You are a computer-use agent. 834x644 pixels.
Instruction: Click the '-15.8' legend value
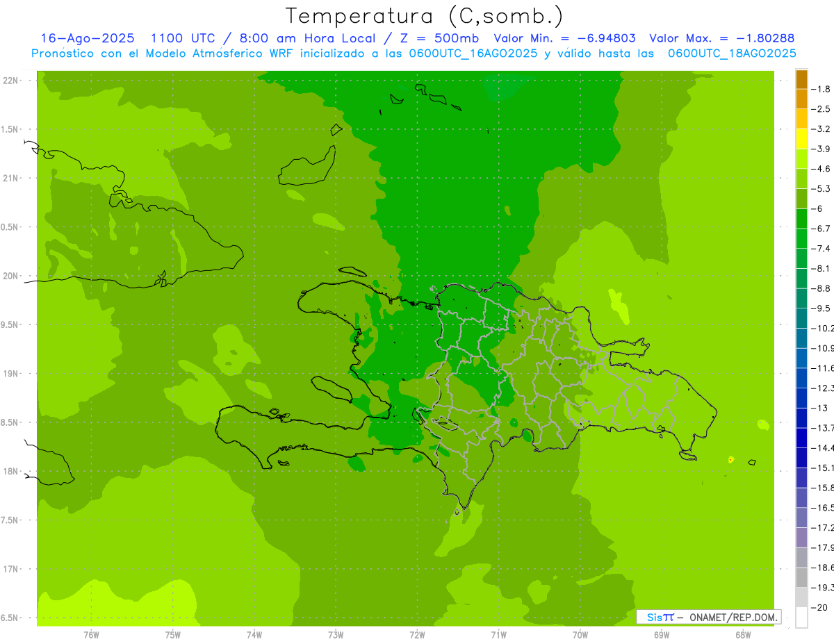click(x=822, y=488)
